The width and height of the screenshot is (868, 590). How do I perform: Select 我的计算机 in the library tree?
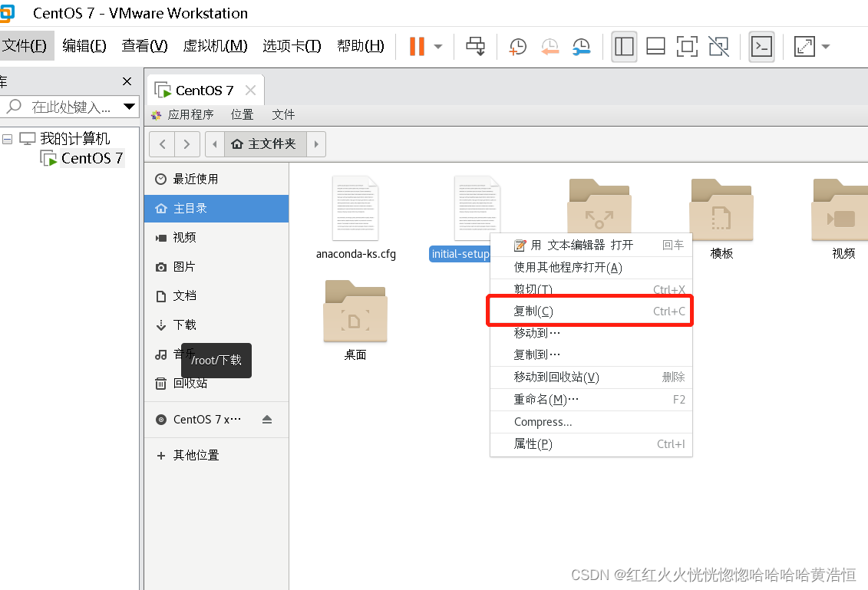[x=74, y=138]
